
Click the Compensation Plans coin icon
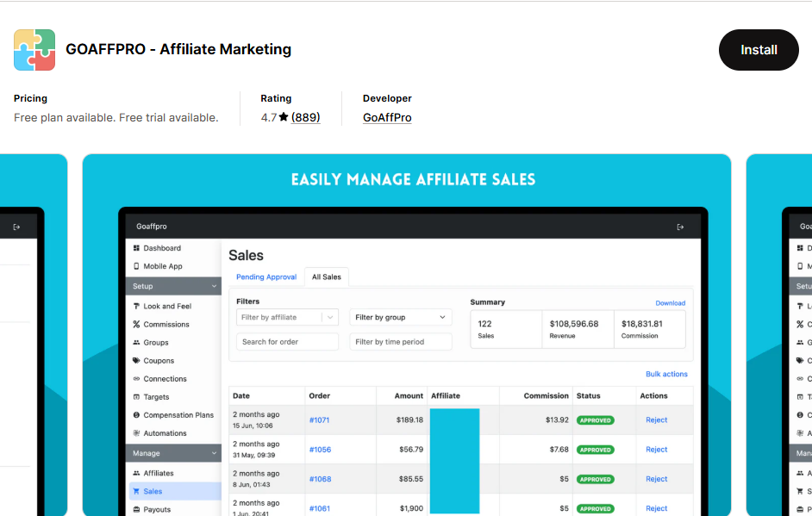[x=136, y=414]
